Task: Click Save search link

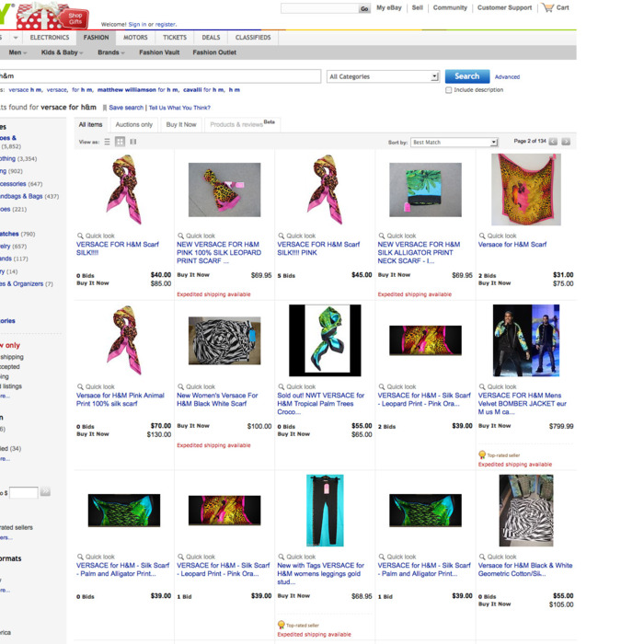Action: click(126, 108)
